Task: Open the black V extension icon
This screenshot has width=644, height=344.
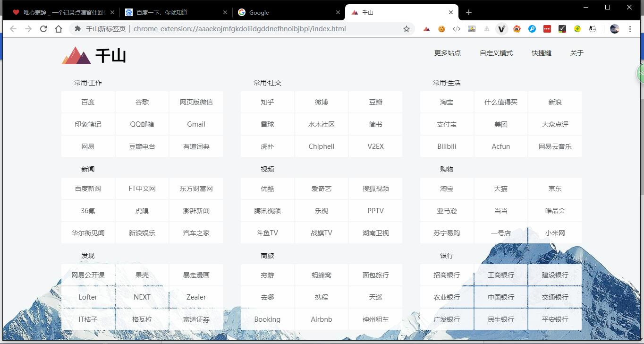Action: click(502, 29)
